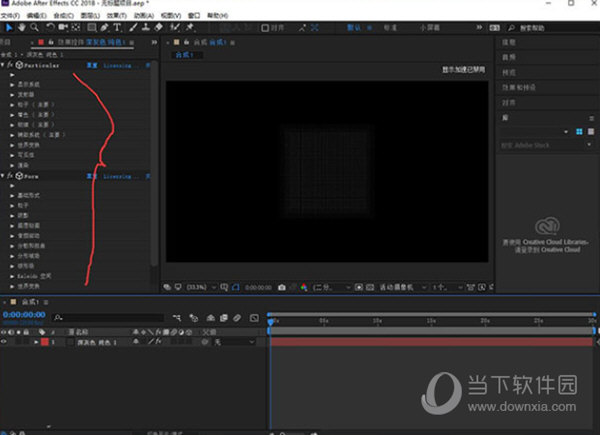Screen dimensions: 600x435
Task: Select the Zoom magnifier tool
Action: point(34,27)
